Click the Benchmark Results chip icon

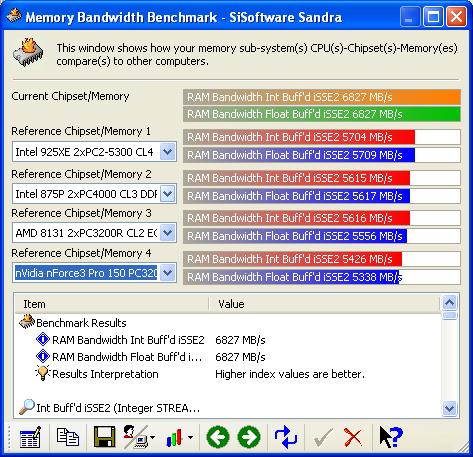pos(27,322)
